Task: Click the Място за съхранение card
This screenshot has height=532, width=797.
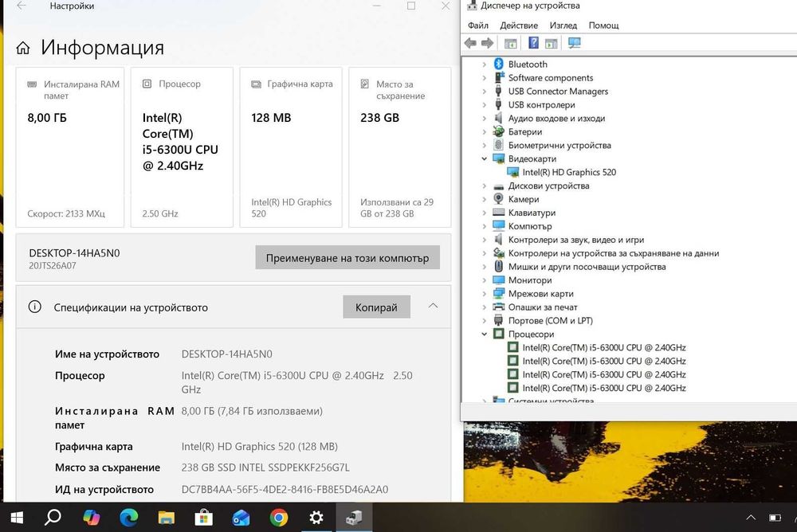Action: click(x=400, y=147)
